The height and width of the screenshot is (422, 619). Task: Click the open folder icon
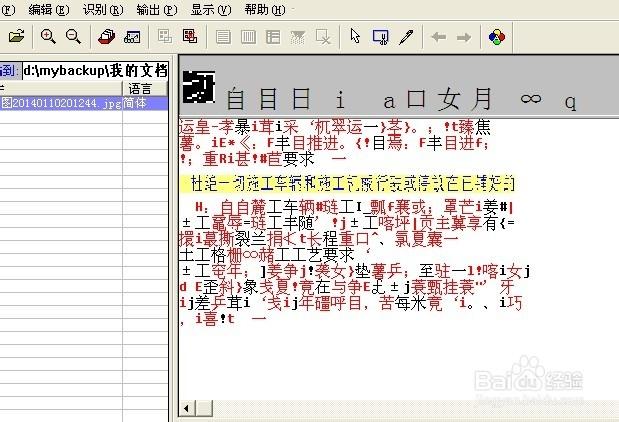(x=16, y=37)
